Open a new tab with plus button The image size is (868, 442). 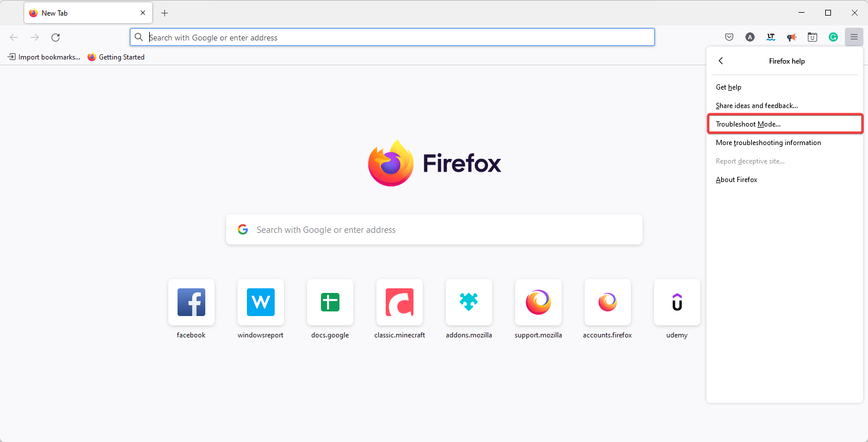[x=165, y=13]
